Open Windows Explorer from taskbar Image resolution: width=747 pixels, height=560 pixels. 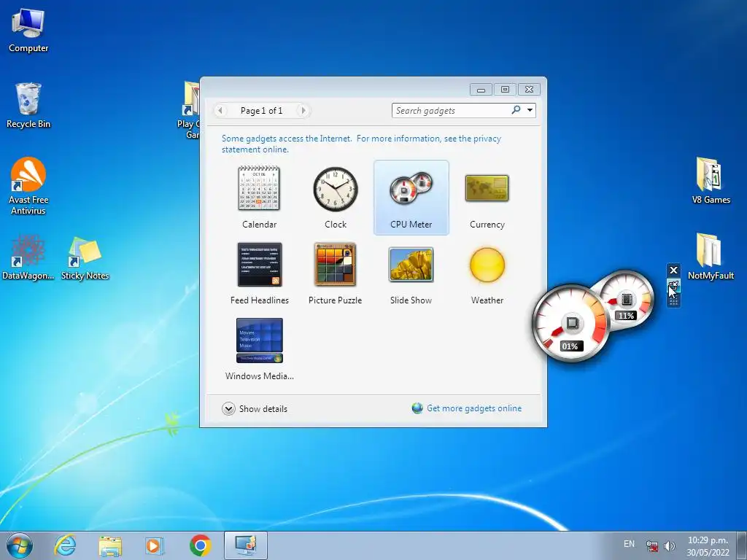(110, 545)
